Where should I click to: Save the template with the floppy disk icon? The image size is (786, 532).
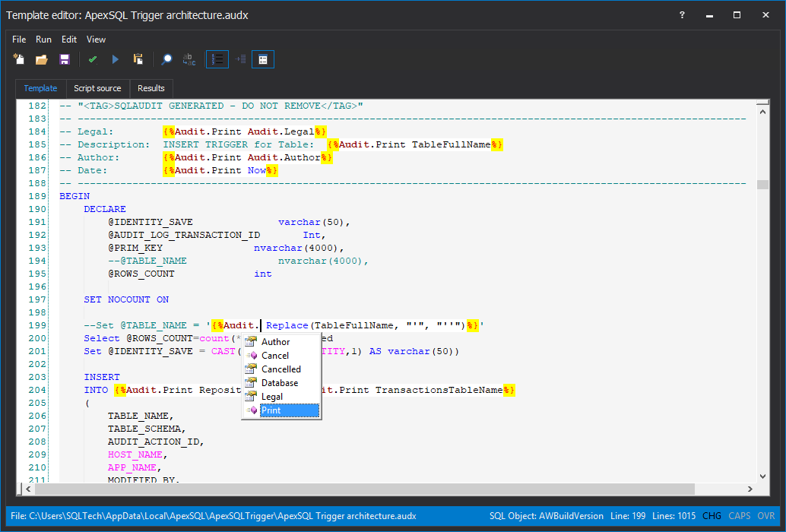click(x=65, y=59)
